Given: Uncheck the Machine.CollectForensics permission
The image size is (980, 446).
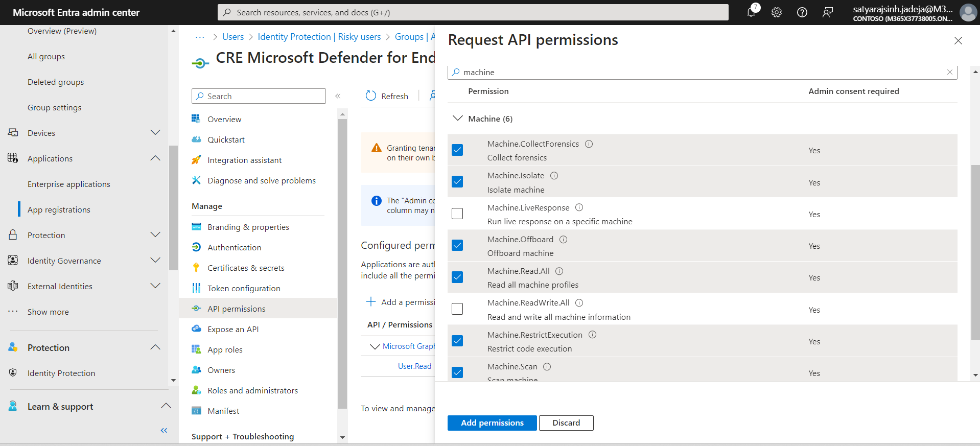Looking at the screenshot, I should [457, 150].
